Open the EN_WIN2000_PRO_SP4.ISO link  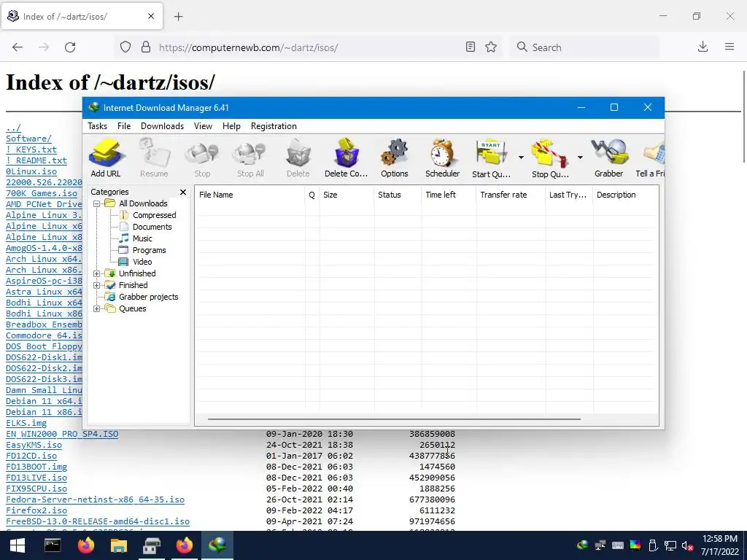62,434
